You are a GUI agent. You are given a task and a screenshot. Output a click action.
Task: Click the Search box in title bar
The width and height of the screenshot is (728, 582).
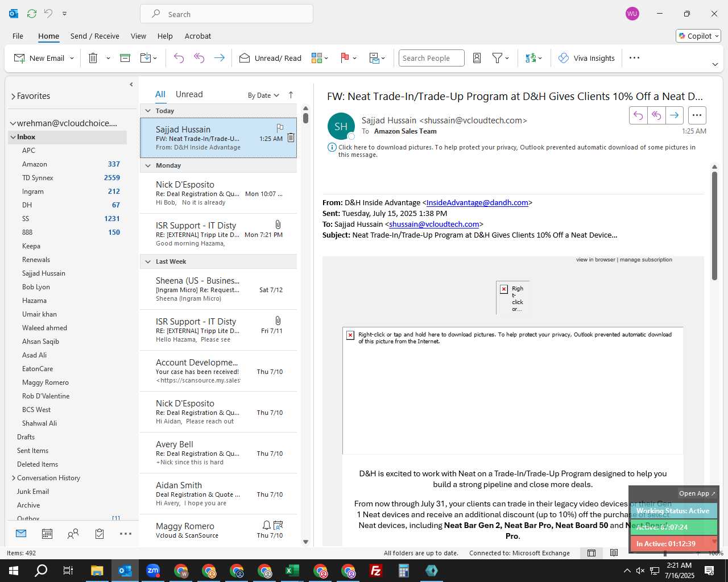(226, 14)
